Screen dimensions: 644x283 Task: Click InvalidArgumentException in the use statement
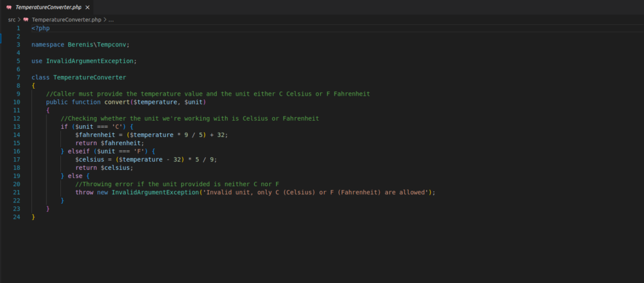(x=90, y=61)
